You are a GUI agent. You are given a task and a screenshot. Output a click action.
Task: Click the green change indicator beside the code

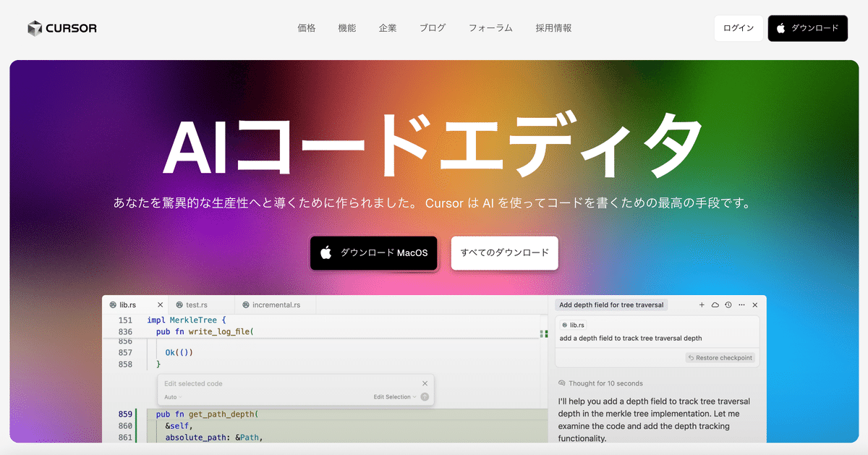click(545, 334)
